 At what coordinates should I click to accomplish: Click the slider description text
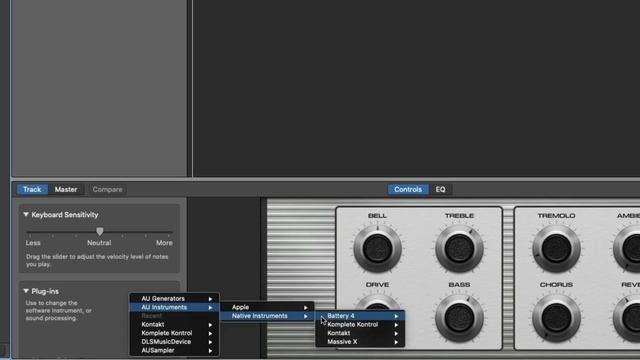click(97, 260)
